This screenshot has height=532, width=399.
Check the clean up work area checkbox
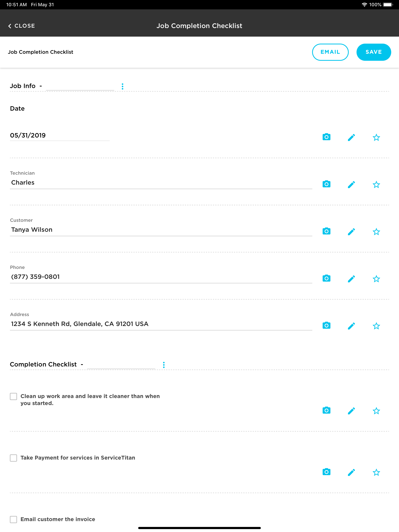coord(13,396)
